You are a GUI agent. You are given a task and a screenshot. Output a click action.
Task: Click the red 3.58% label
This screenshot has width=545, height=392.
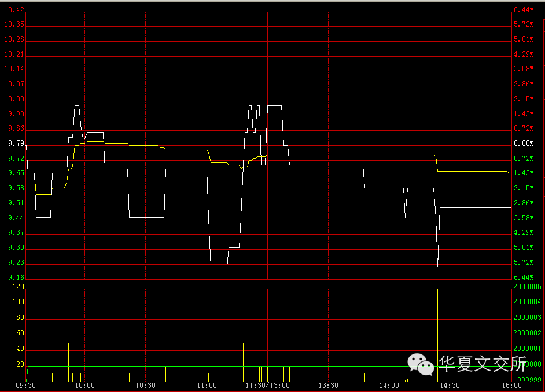point(524,69)
